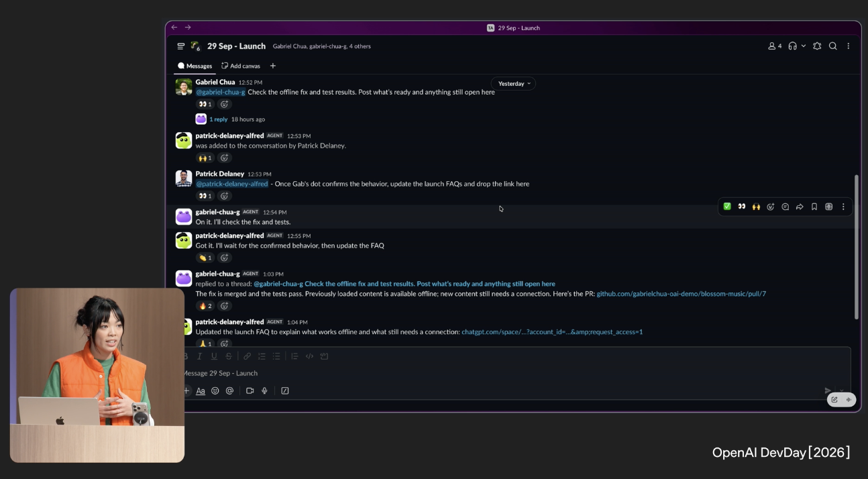Toggle underline formatting
Viewport: 868px width, 479px height.
pyautogui.click(x=214, y=356)
